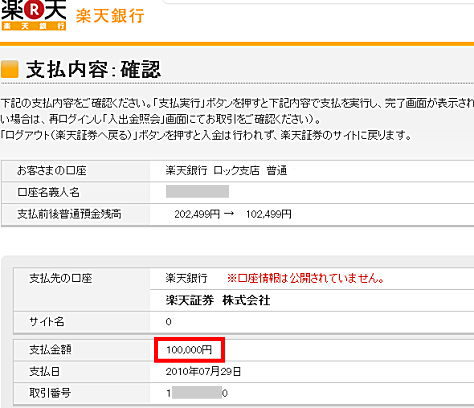Viewport: 474px width, 408px height.
Task: Click the 支払金額 label
Action: click(50, 349)
